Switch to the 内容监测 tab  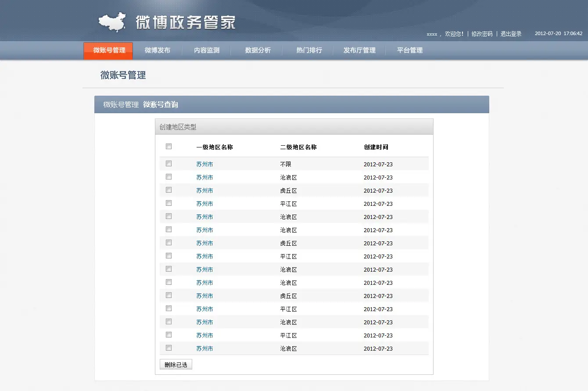tap(207, 50)
